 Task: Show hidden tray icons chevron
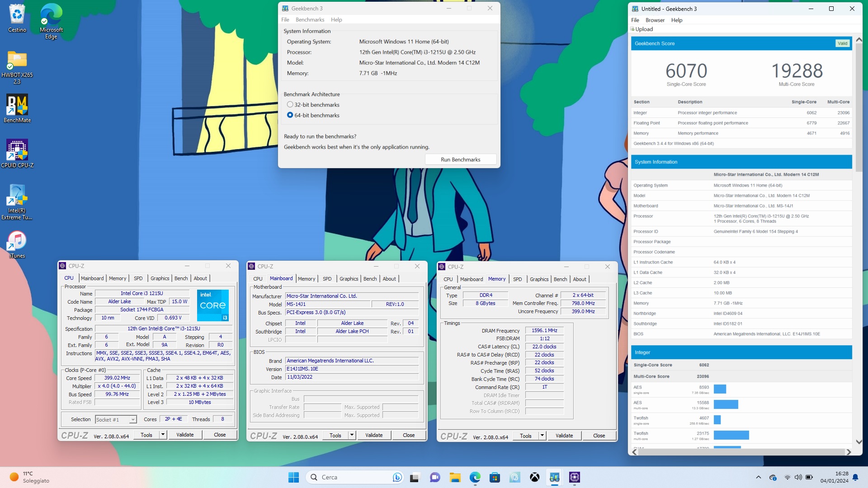[759, 477]
